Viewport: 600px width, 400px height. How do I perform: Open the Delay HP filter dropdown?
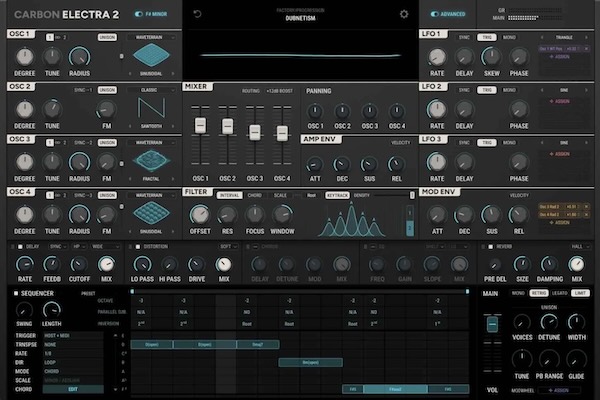[79, 247]
